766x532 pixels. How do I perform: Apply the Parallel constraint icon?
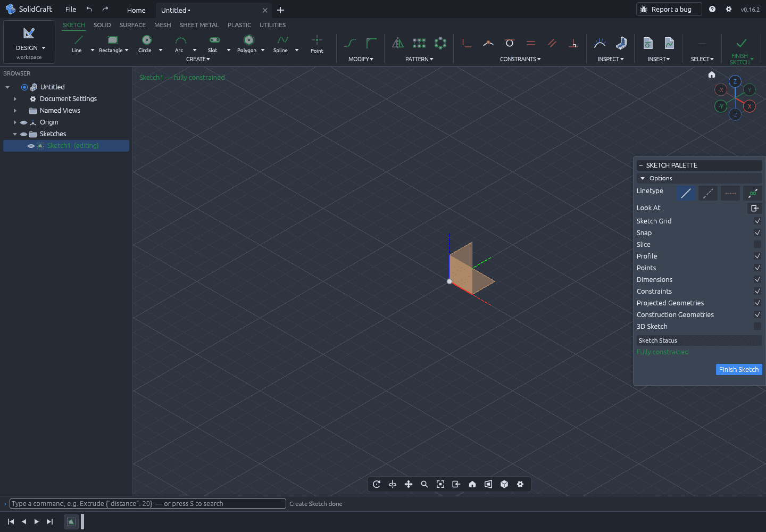pos(552,43)
